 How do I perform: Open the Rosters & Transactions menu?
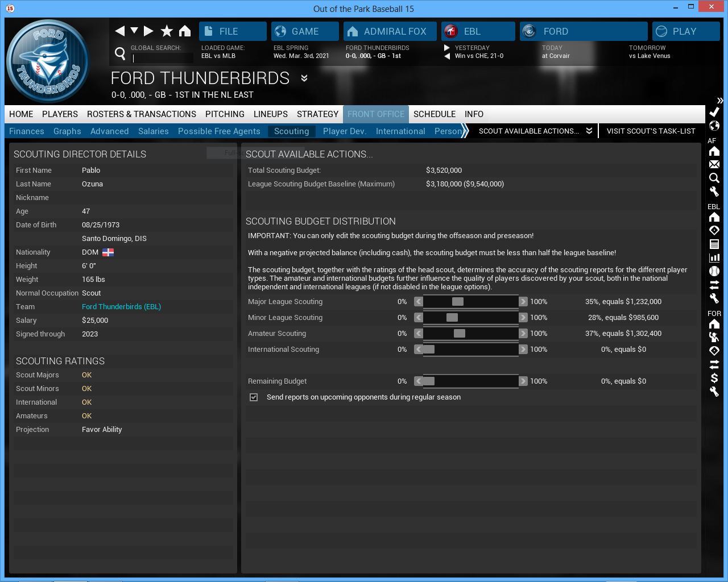coord(141,114)
